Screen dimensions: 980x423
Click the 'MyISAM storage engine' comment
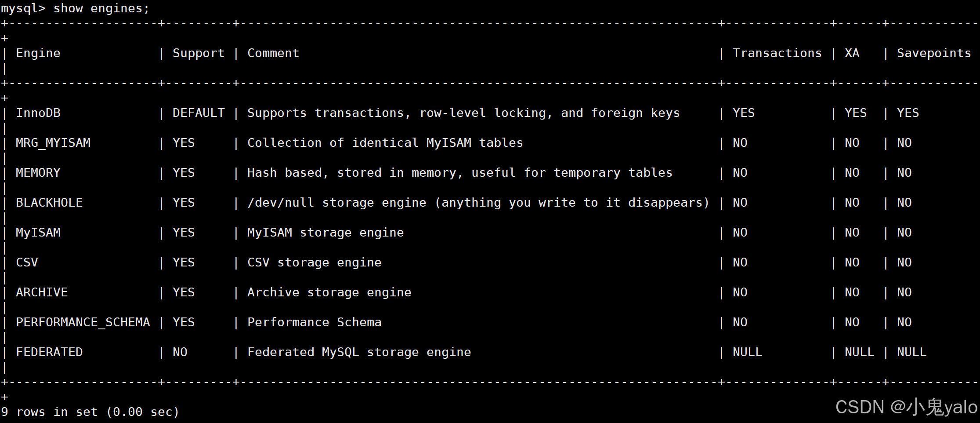pyautogui.click(x=325, y=233)
